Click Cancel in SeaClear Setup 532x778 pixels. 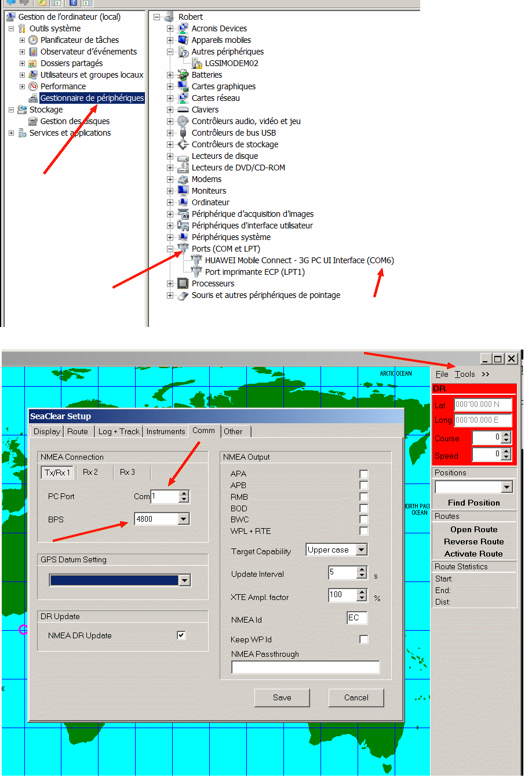point(356,697)
